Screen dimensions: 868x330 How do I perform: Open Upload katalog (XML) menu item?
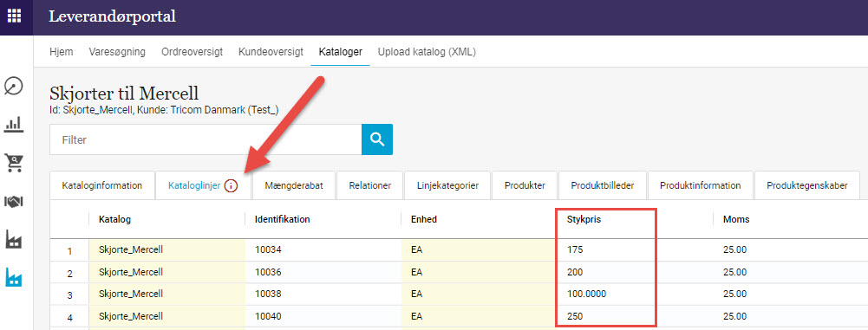click(x=427, y=52)
